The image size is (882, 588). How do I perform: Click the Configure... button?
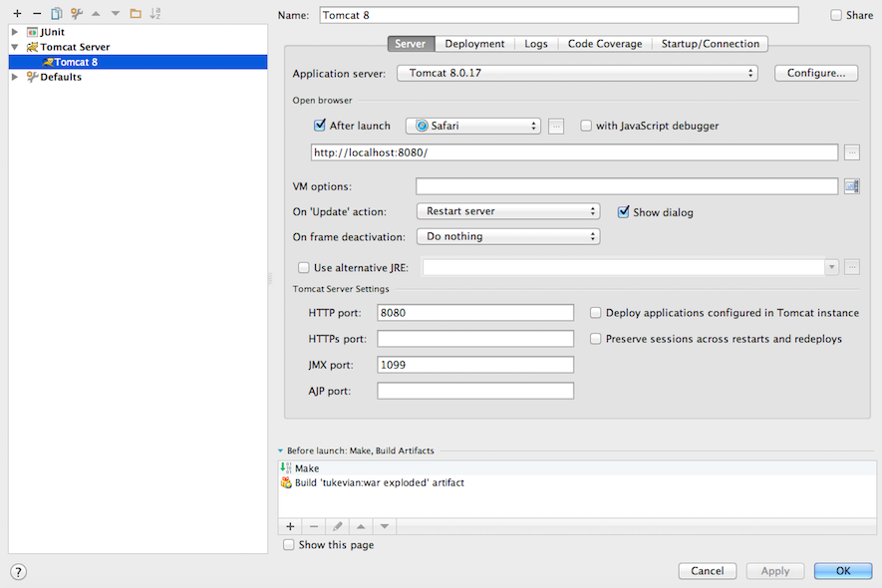815,74
